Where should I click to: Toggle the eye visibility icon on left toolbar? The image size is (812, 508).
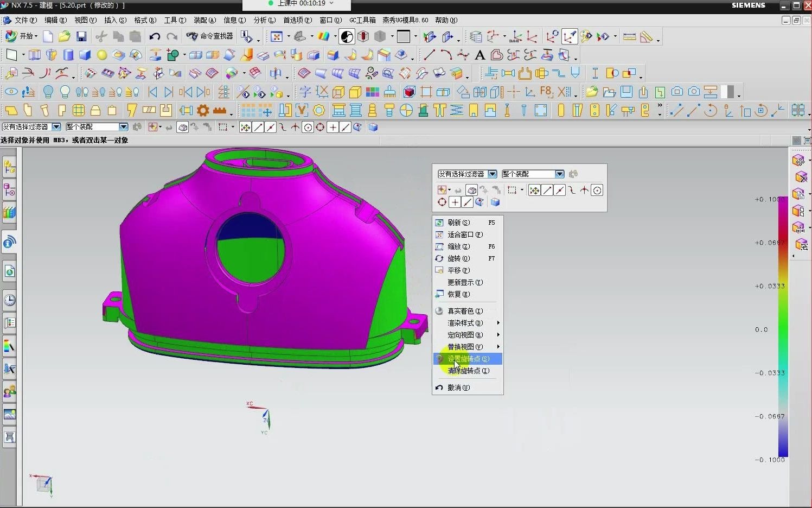point(11,92)
